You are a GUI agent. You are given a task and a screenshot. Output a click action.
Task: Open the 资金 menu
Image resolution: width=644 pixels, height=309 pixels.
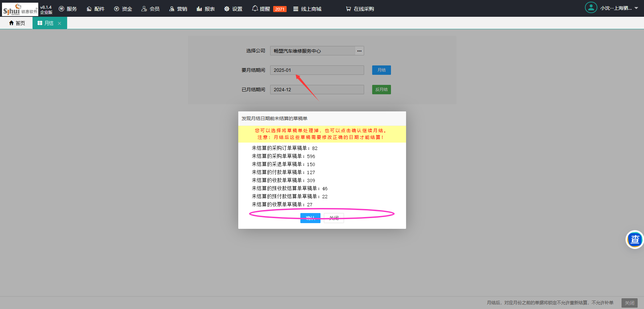123,9
